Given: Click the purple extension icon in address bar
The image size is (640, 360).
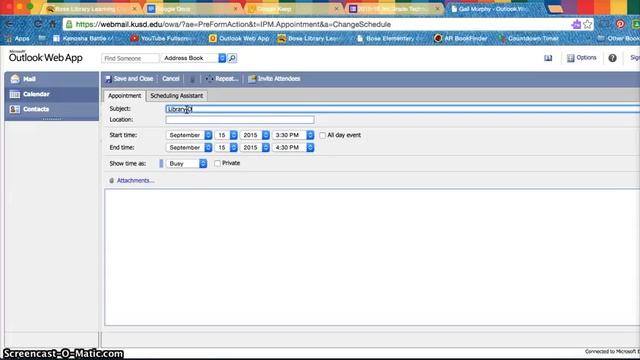Looking at the screenshot, I should [x=576, y=24].
